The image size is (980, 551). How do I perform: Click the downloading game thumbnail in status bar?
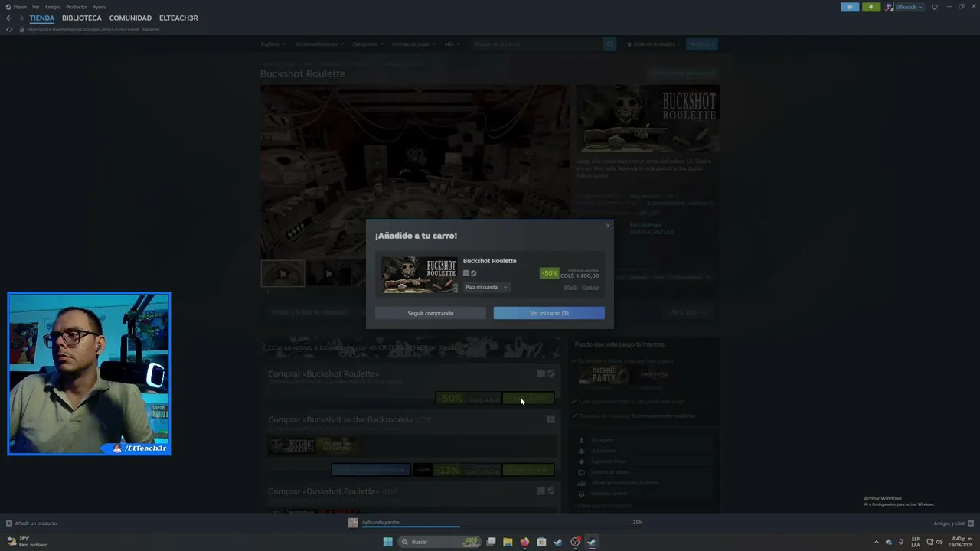353,523
